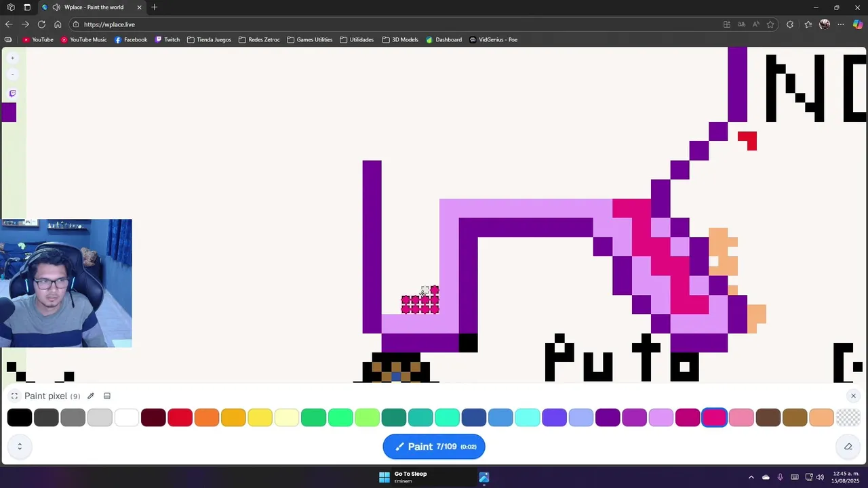Pick the indigo violet color swatch
Image resolution: width=868 pixels, height=488 pixels.
pyautogui.click(x=554, y=418)
